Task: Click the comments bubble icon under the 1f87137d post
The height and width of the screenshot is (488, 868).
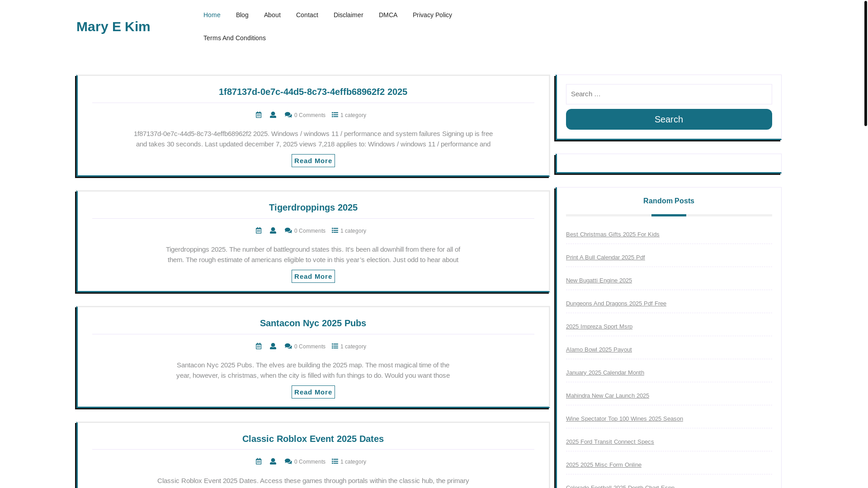Action: tap(288, 115)
